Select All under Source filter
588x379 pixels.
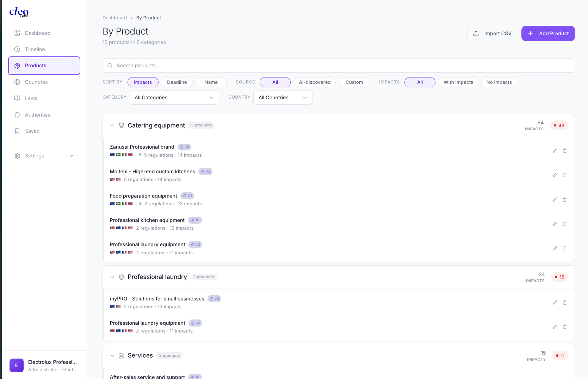pos(275,82)
